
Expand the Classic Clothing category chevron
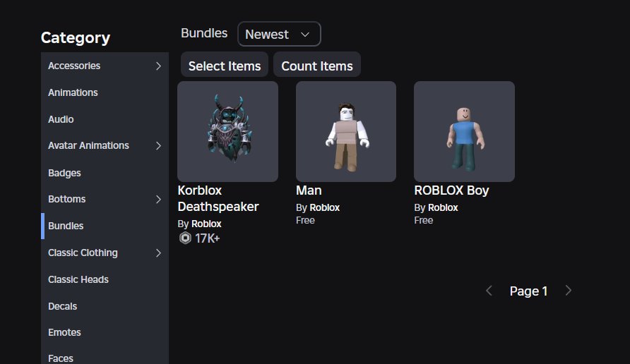[158, 253]
